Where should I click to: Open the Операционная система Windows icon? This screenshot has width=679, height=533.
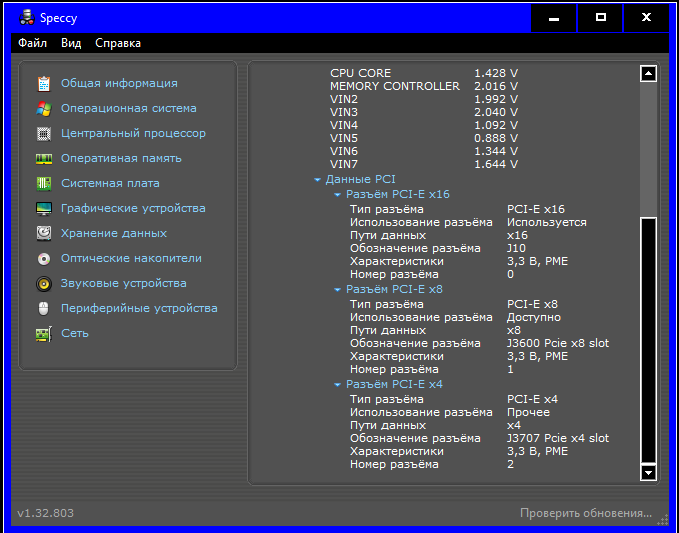[x=44, y=109]
